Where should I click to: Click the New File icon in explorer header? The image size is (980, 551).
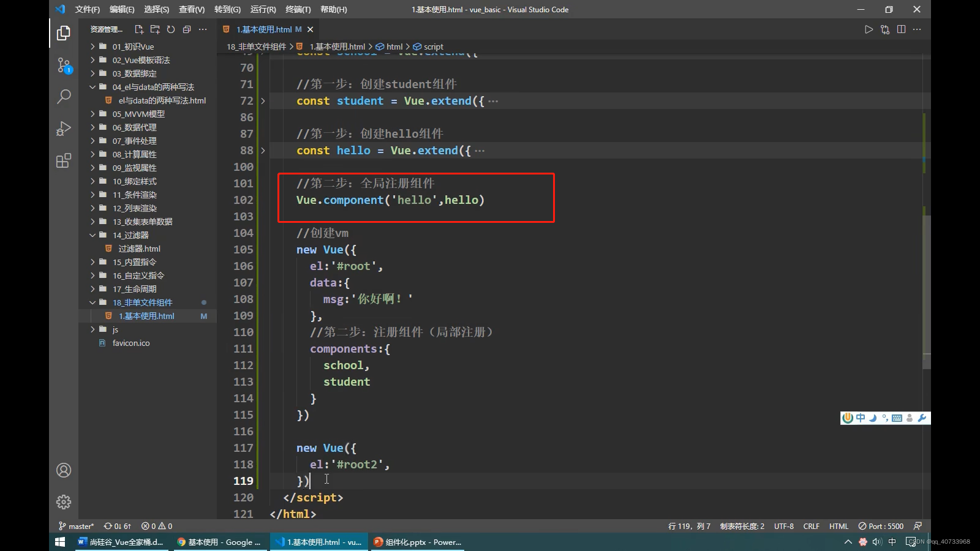point(139,29)
